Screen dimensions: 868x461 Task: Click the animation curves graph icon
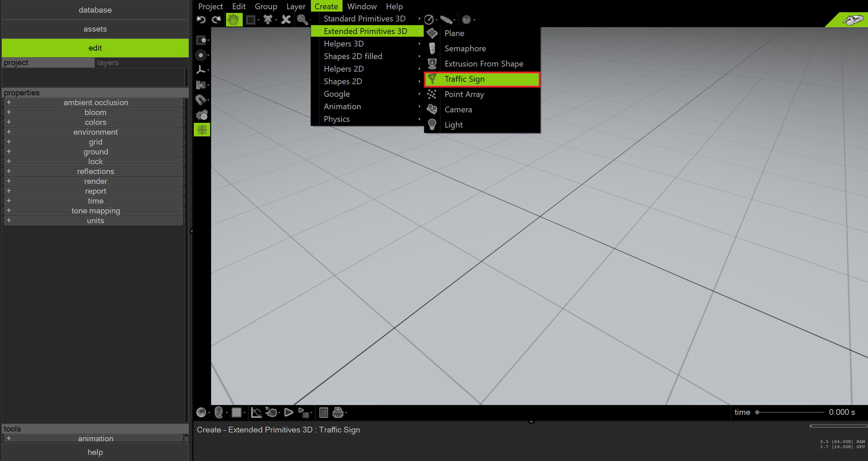[x=256, y=412]
